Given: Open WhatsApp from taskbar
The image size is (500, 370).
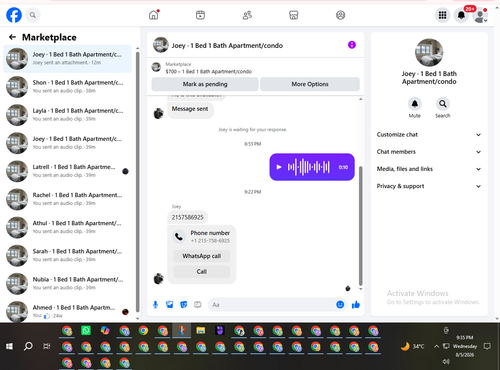Looking at the screenshot, I should (x=86, y=330).
